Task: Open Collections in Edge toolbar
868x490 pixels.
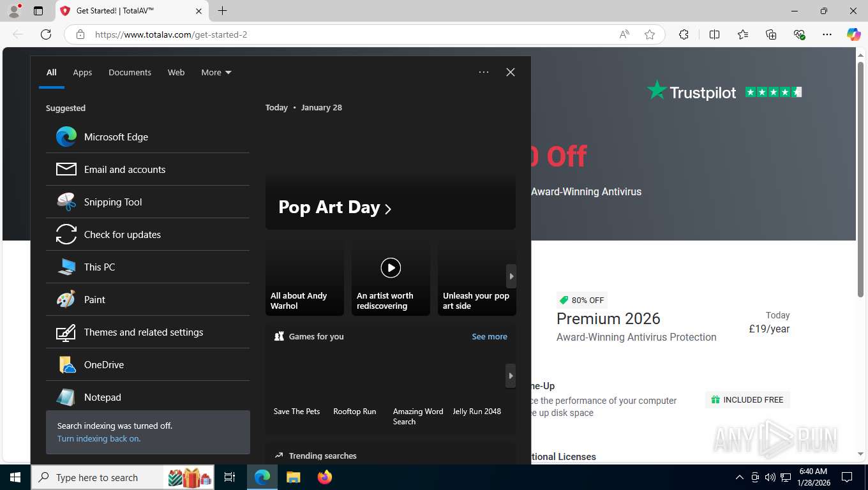Action: (771, 34)
